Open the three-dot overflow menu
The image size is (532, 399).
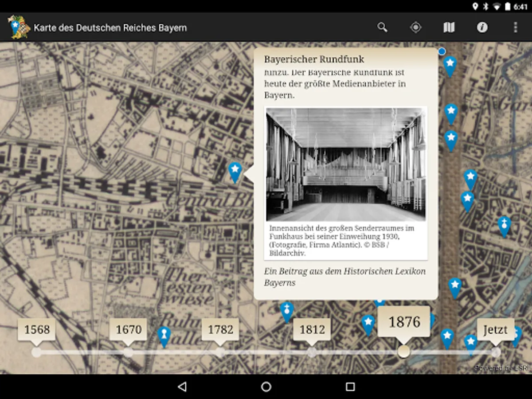click(x=515, y=27)
